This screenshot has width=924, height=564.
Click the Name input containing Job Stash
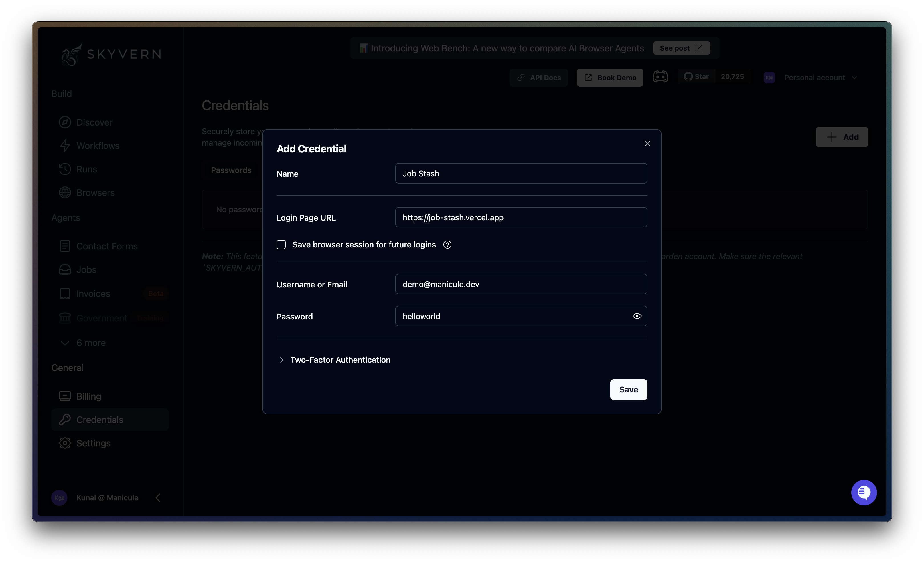[x=520, y=173]
